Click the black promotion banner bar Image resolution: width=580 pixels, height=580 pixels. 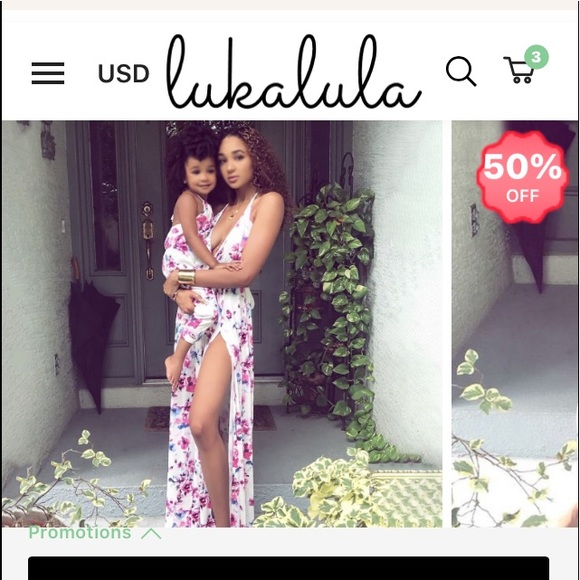pos(289,568)
